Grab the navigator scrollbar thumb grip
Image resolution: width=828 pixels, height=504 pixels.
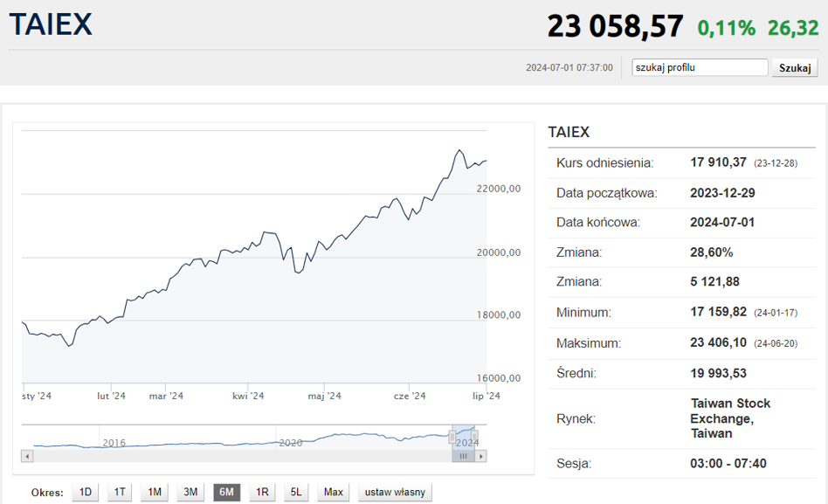click(463, 456)
